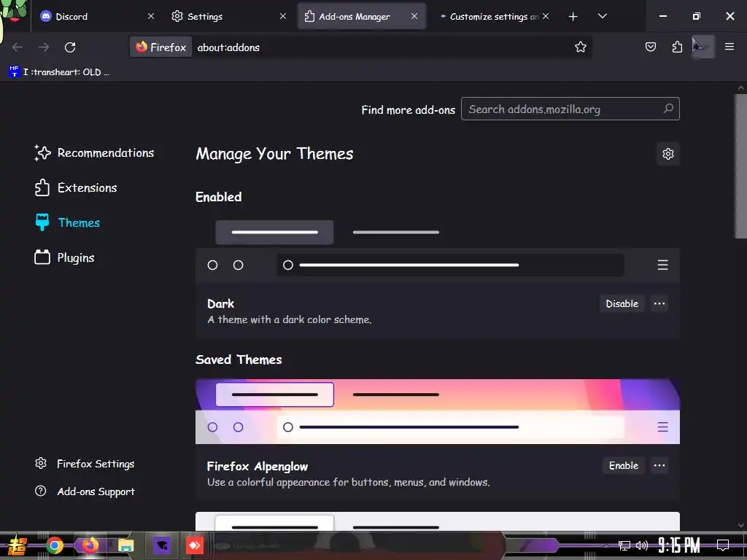Open the notification center icon

(x=723, y=545)
